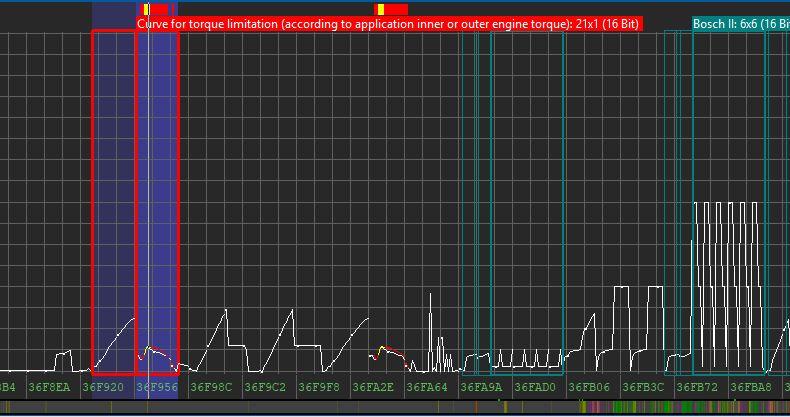Click the address label 36F920
The image size is (790, 417).
pos(103,387)
